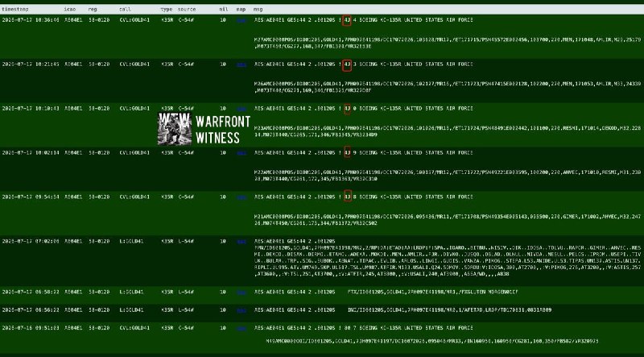Open map link for 2026-07-16 09:51:03 entry
The width and height of the screenshot is (644, 357).
[x=242, y=328]
